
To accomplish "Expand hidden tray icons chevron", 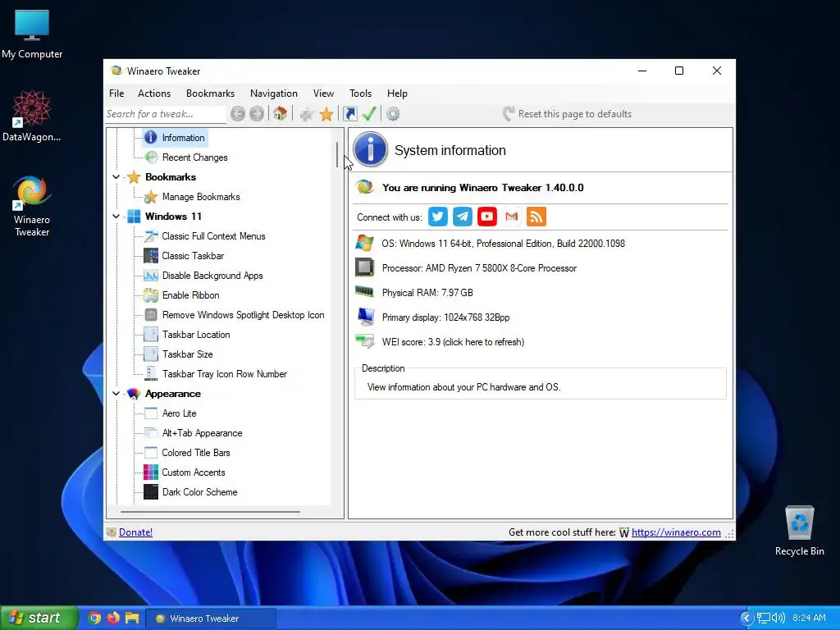I will (x=747, y=618).
